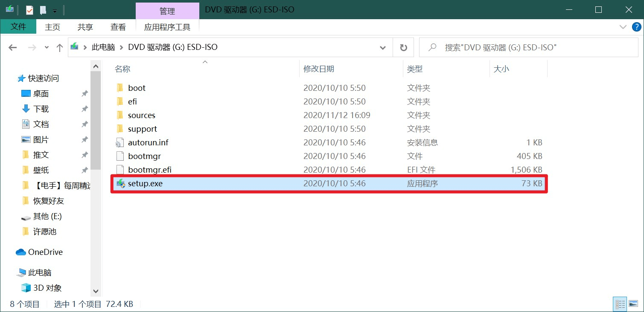Click 此电脑 in the breadcrumb path
This screenshot has width=644, height=312.
point(103,47)
